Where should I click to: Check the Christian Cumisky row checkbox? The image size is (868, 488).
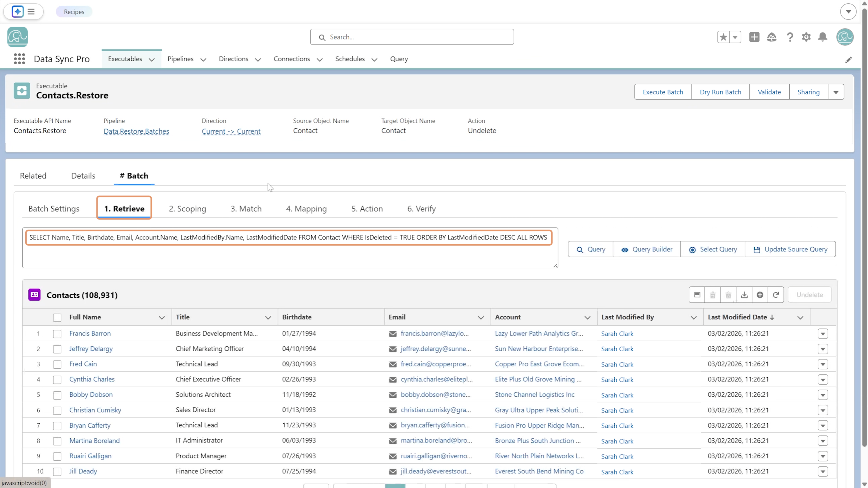coord(57,410)
